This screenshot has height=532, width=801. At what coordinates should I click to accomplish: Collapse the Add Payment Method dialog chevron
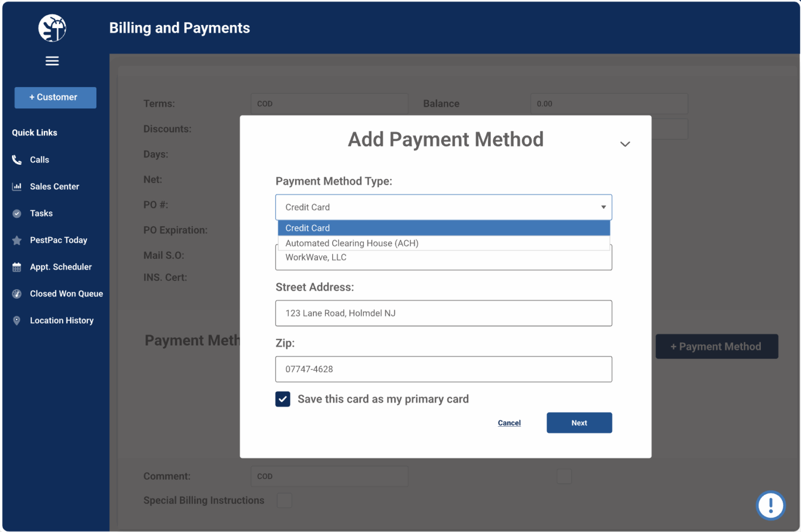625,143
